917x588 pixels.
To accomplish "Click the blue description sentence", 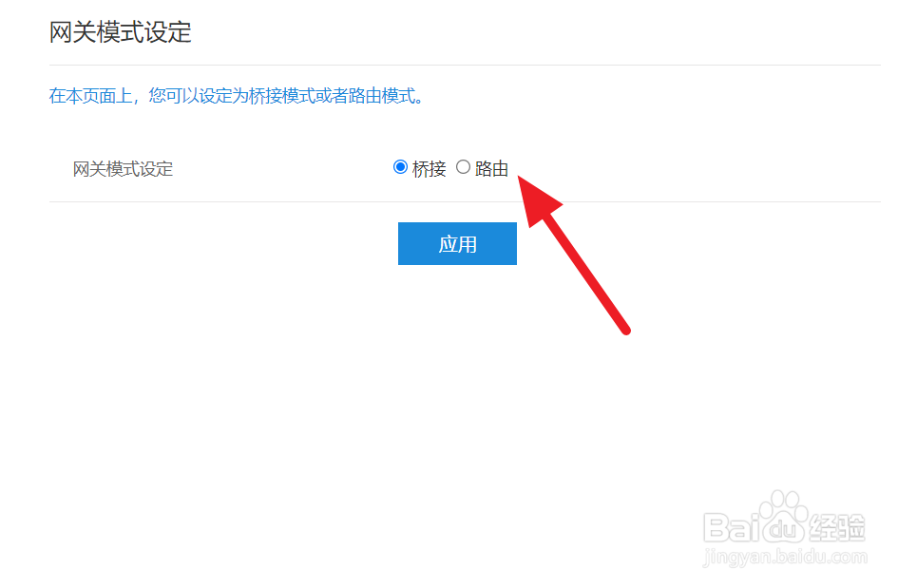I will [x=237, y=95].
